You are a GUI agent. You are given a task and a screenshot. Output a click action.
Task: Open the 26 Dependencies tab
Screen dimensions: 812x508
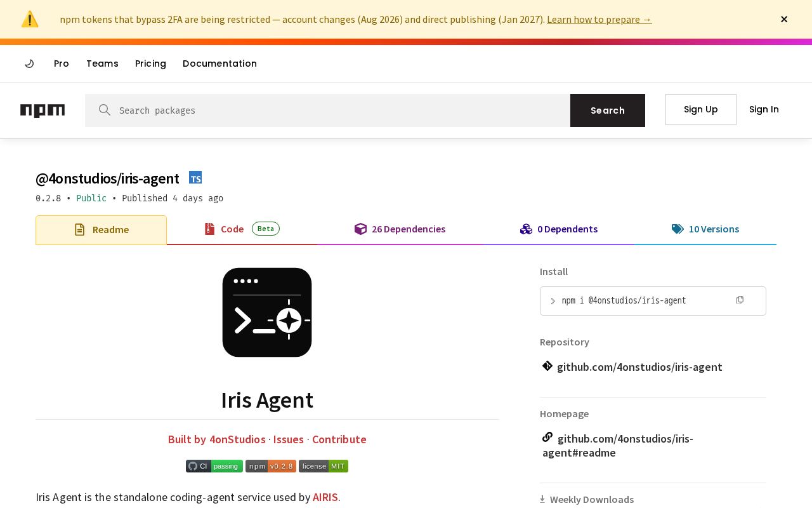click(x=400, y=229)
